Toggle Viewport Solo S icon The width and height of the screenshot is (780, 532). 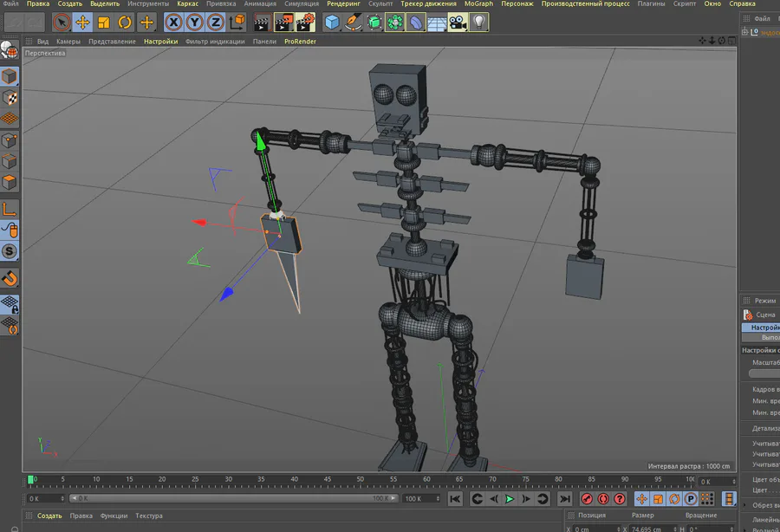click(x=10, y=251)
